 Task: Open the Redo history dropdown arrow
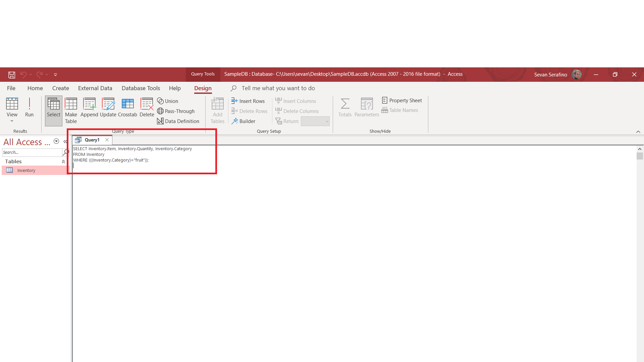click(47, 75)
